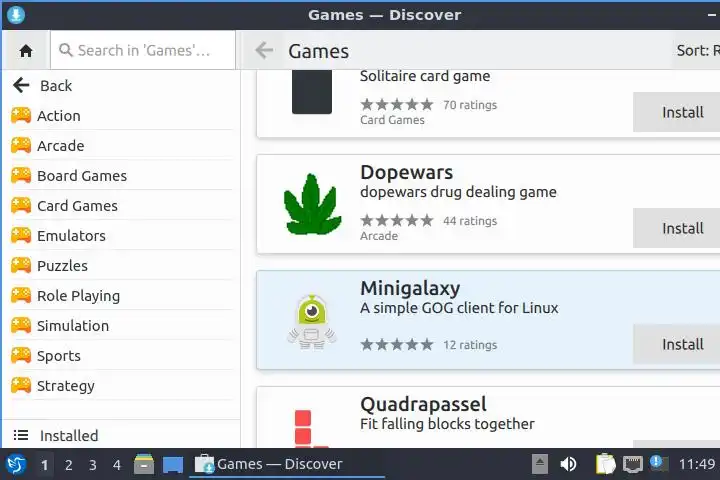Viewport: 720px width, 480px height.
Task: Click the 11:49 clock
Action: [697, 464]
